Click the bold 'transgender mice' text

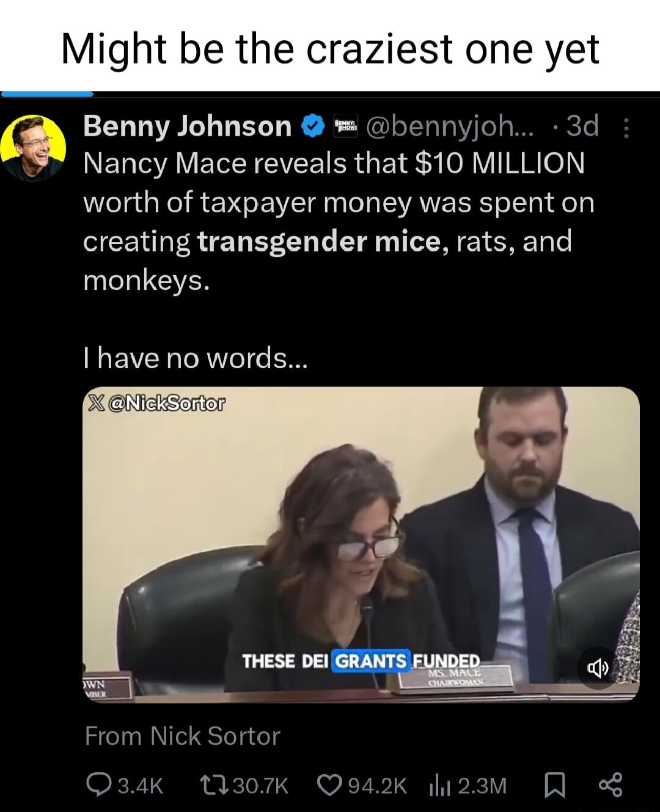point(319,242)
